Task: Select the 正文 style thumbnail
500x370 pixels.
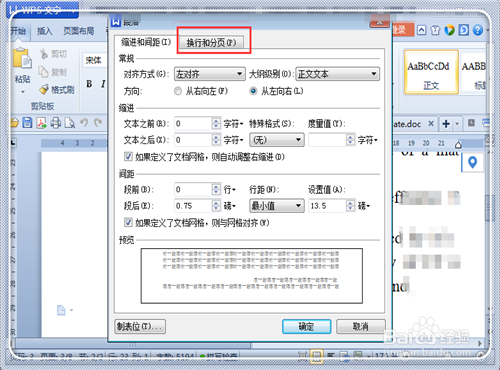Action: tap(431, 72)
